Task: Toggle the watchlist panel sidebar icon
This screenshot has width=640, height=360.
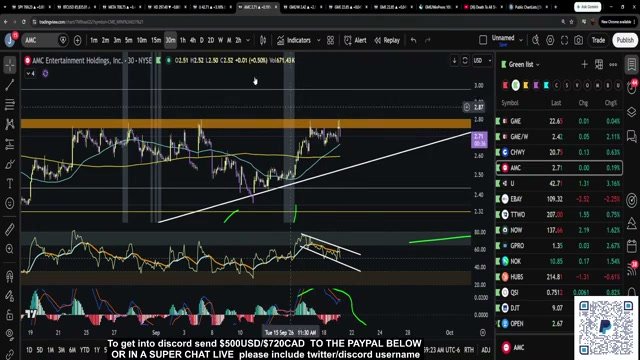Action: [x=631, y=64]
